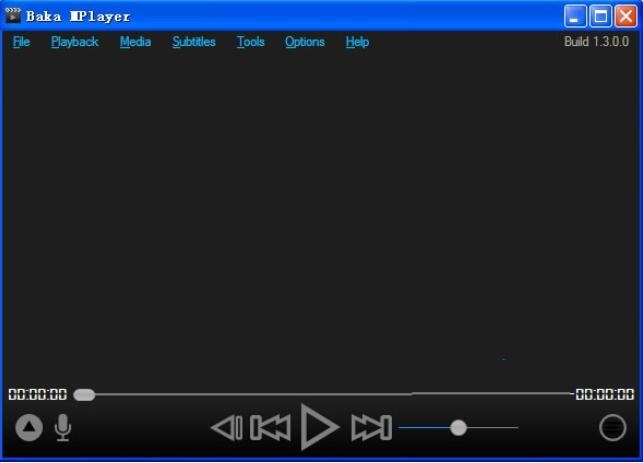This screenshot has width=643, height=463.
Task: Click the microphone icon
Action: [x=63, y=428]
